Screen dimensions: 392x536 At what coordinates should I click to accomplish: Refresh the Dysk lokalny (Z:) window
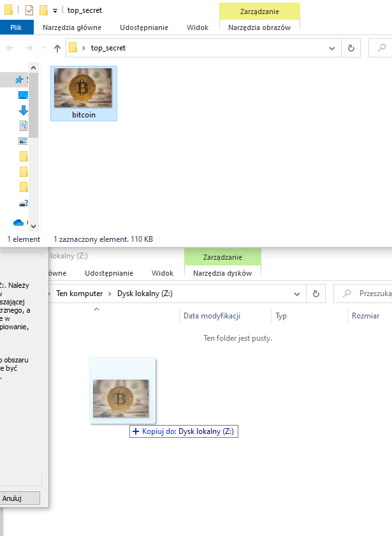(x=316, y=294)
